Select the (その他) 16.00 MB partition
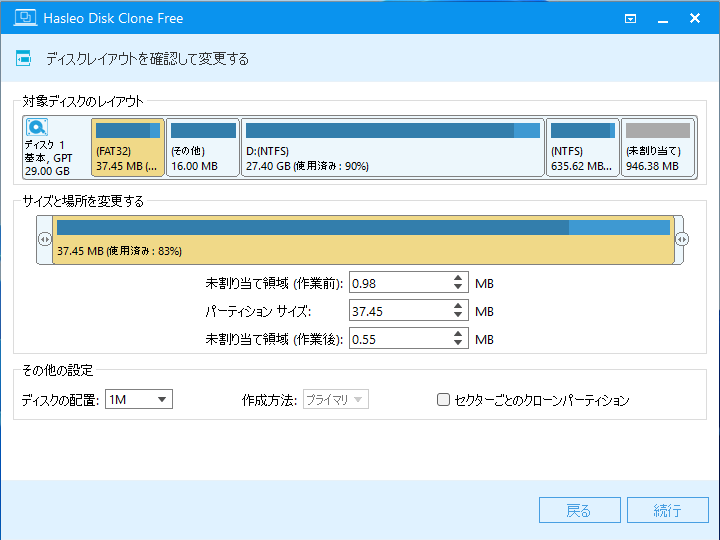The height and width of the screenshot is (540, 720). tap(203, 147)
